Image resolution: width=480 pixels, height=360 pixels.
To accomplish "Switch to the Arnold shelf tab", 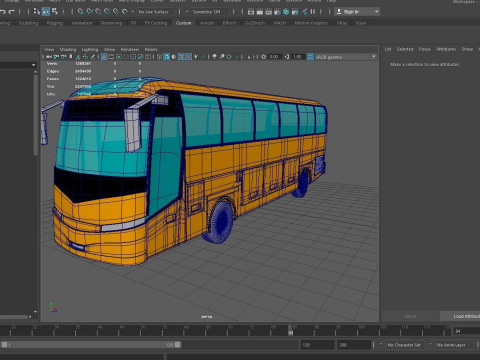I will click(x=207, y=23).
